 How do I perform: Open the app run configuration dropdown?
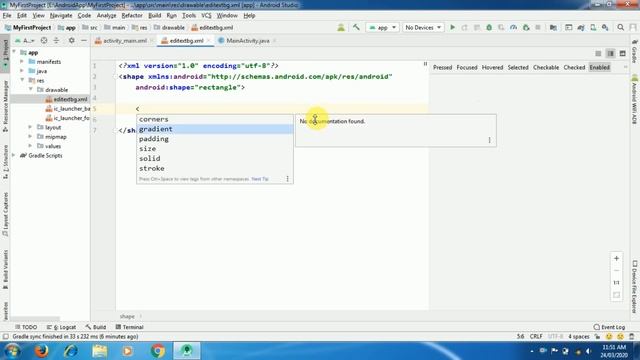(382, 27)
